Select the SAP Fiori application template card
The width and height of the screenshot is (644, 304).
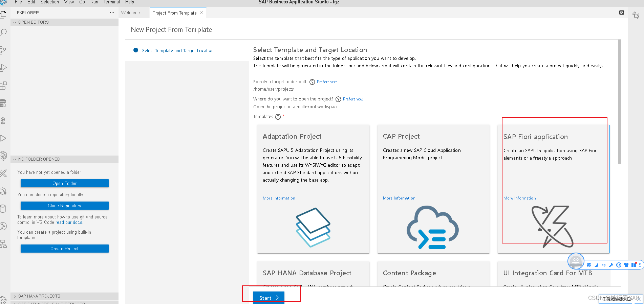pos(554,189)
